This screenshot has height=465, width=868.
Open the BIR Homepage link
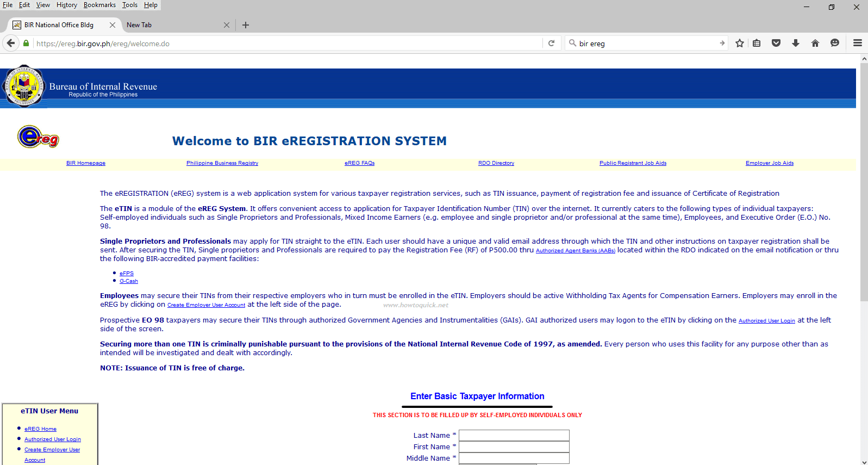[x=86, y=163]
